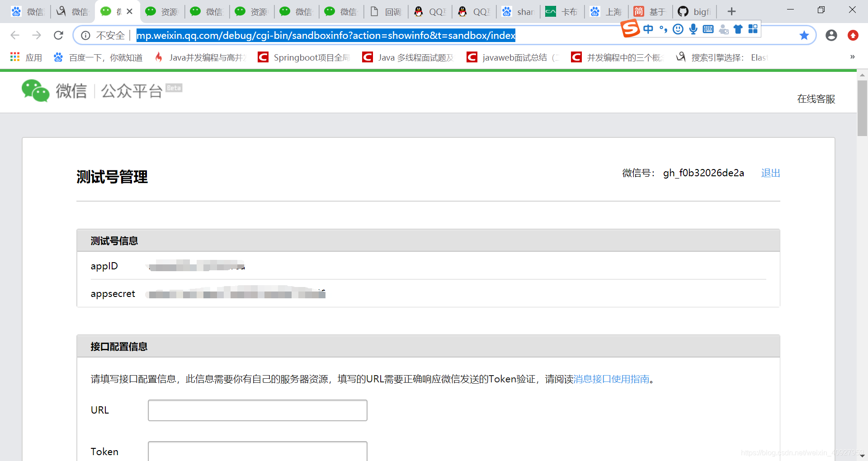
Task: Open the Java 多线程面试题 bookmark
Action: tap(408, 57)
